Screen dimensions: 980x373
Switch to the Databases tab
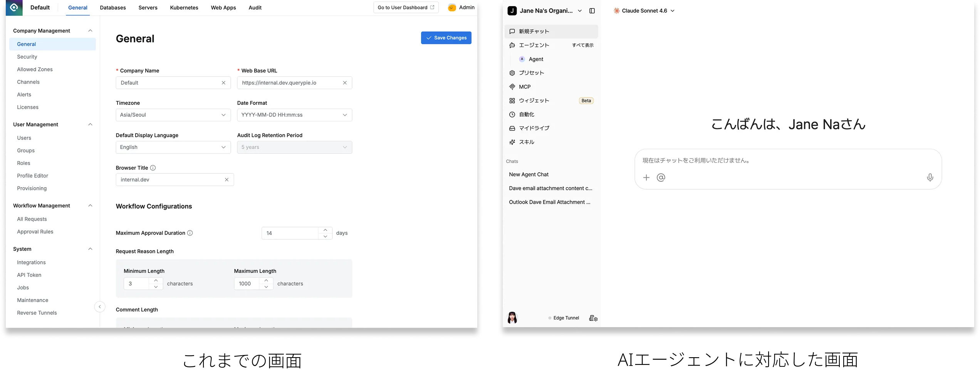113,8
